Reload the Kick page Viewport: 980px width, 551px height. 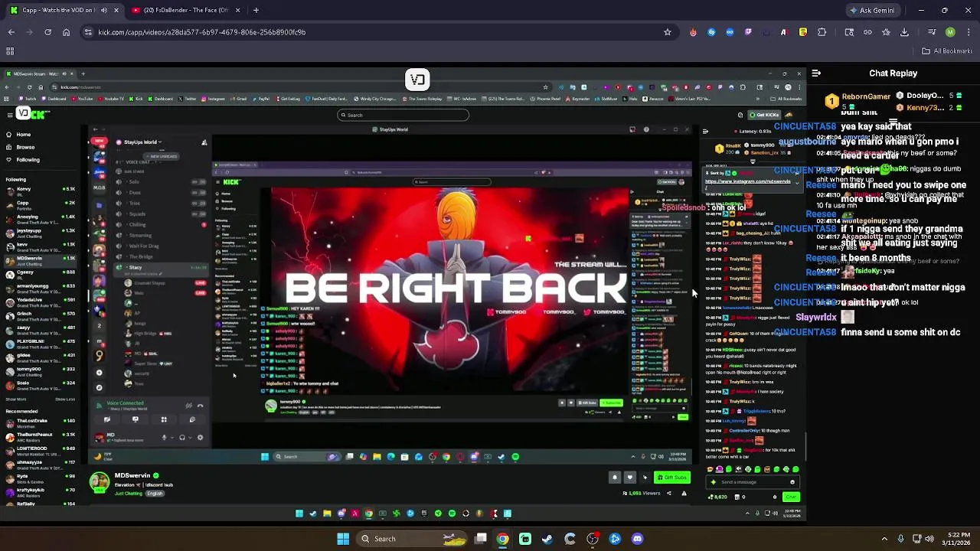[47, 32]
